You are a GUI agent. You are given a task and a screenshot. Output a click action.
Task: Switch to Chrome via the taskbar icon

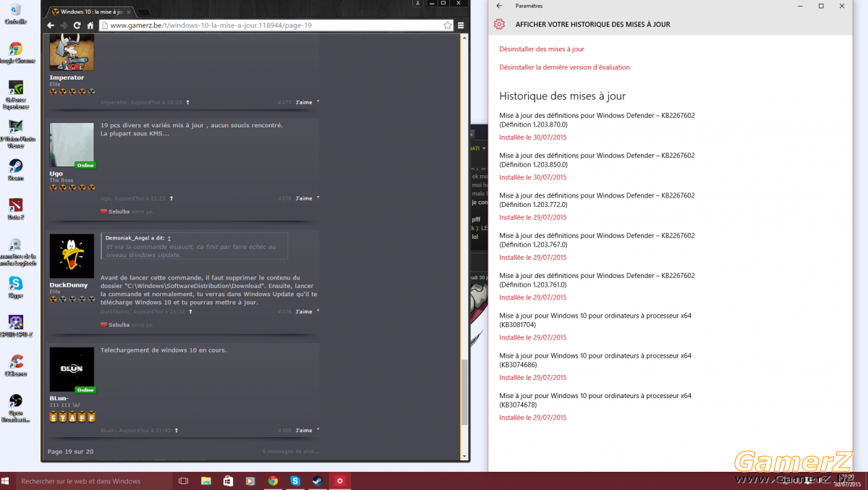point(273,481)
